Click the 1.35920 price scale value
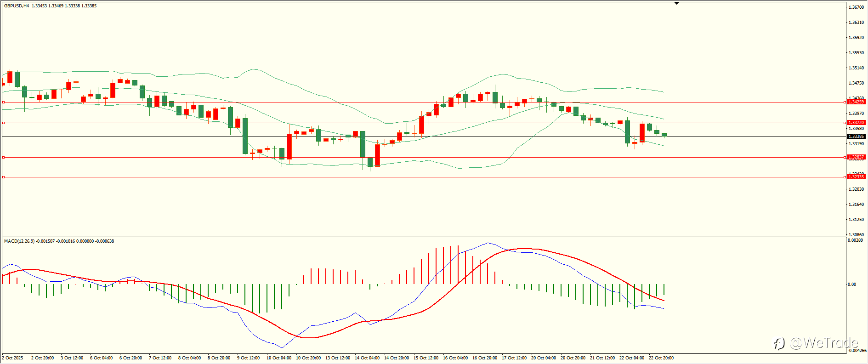 tap(857, 38)
